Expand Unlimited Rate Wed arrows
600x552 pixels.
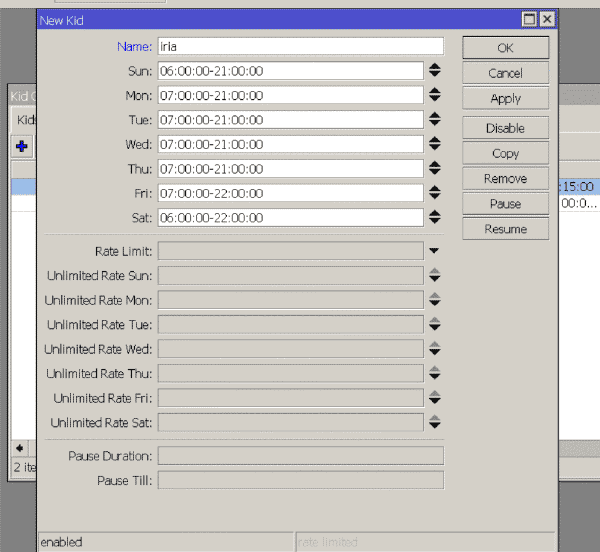coord(434,349)
